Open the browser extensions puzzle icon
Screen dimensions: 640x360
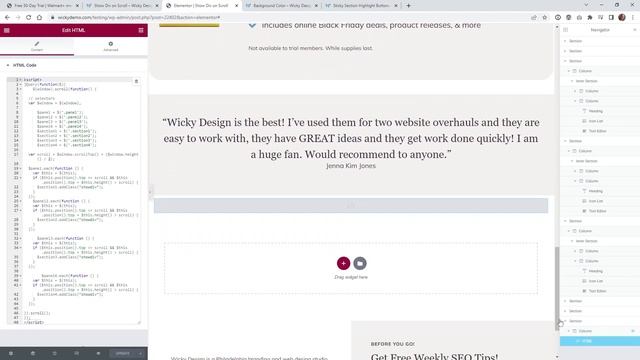click(590, 18)
